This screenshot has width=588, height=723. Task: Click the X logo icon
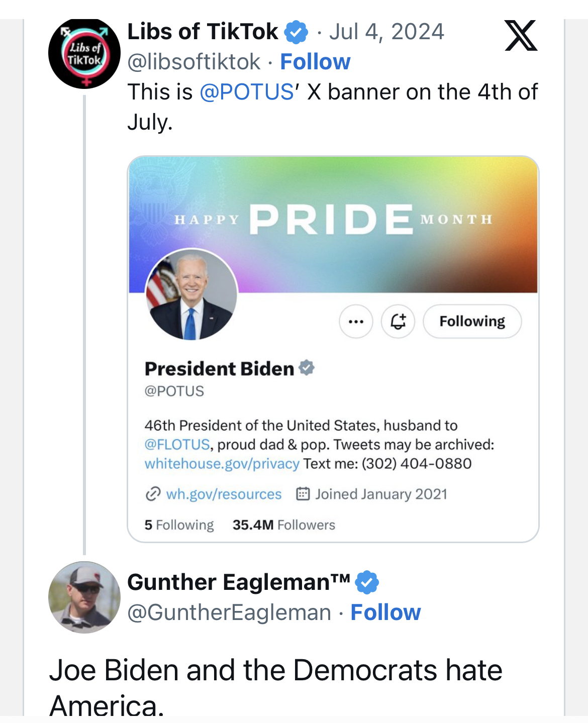click(x=521, y=36)
